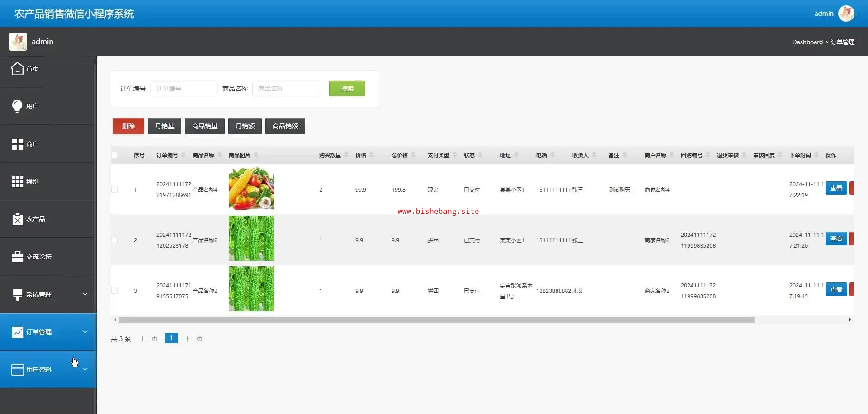Check the box for order row 3
Viewport: 868px width, 414px height.
(114, 291)
